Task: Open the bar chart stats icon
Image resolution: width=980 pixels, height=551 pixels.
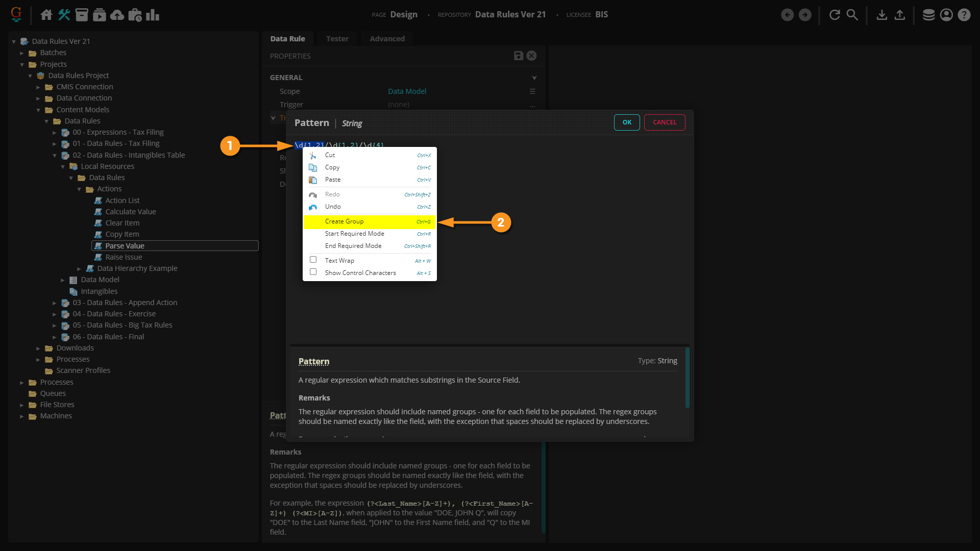Action: (152, 15)
